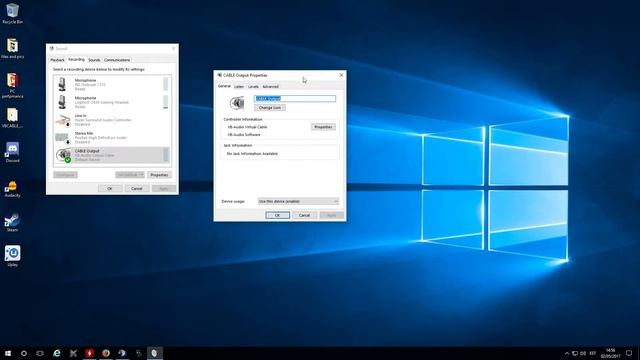This screenshot has height=360, width=640.
Task: Select the CABLE Output device icon in list
Action: coord(63,155)
